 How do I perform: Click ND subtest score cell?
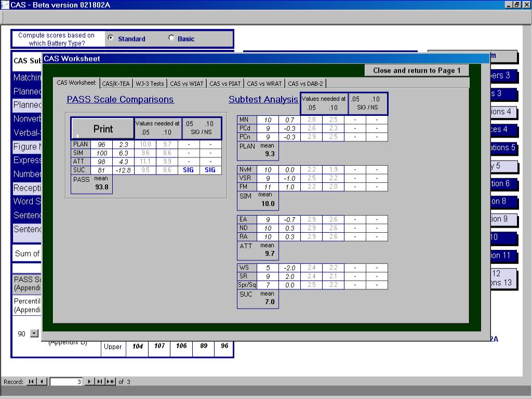(x=268, y=228)
